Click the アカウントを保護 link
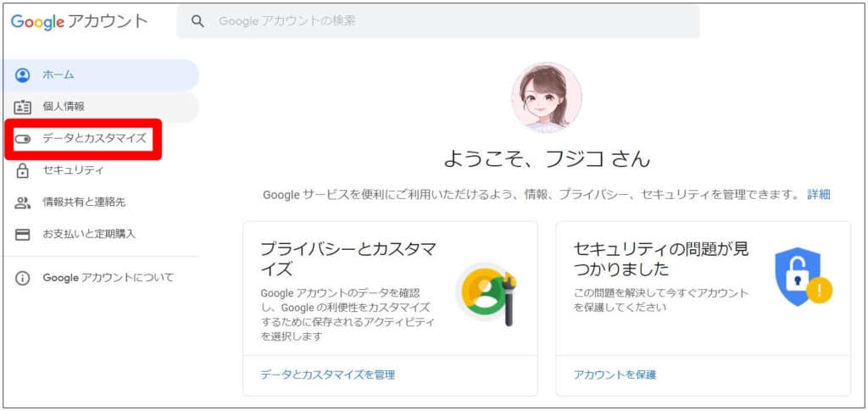The image size is (868, 411). 615,375
